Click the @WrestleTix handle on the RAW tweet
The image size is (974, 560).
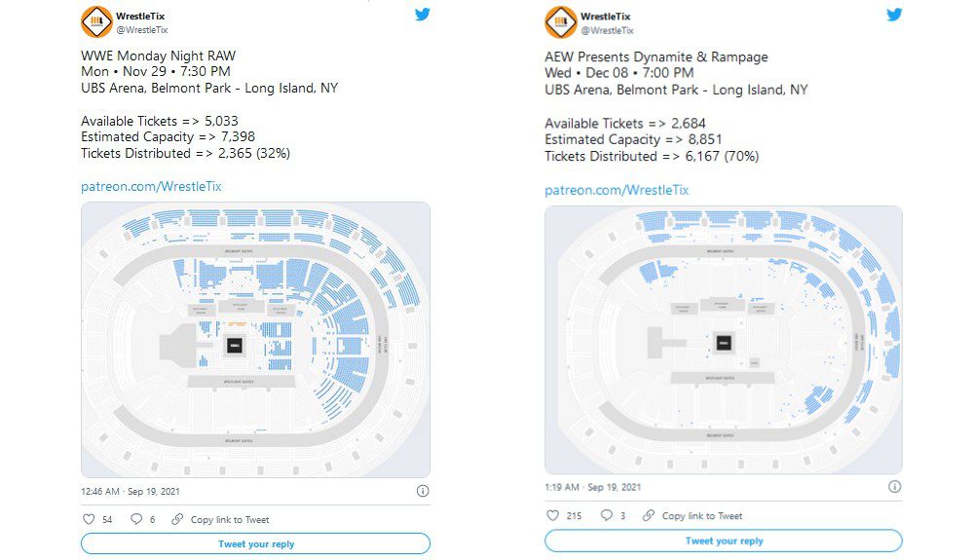coord(142,30)
